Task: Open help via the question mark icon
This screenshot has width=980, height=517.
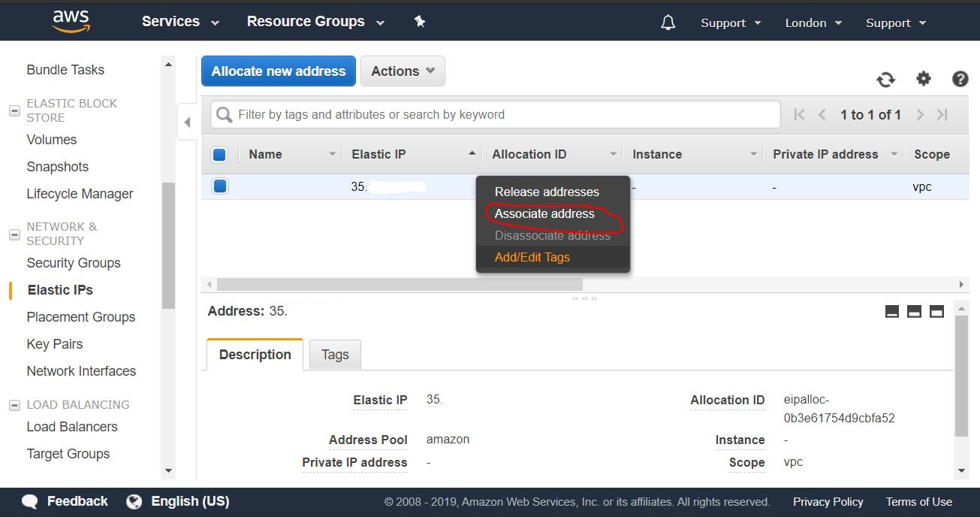Action: 960,78
